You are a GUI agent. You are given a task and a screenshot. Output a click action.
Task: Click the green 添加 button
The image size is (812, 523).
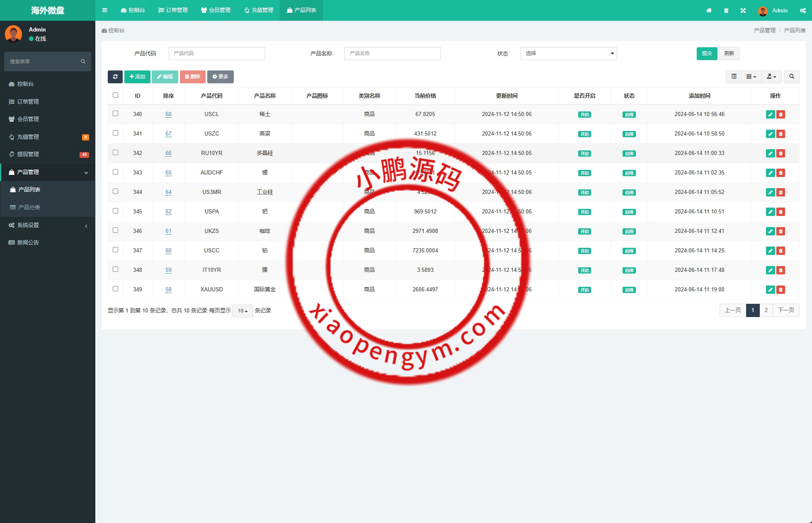(x=137, y=77)
